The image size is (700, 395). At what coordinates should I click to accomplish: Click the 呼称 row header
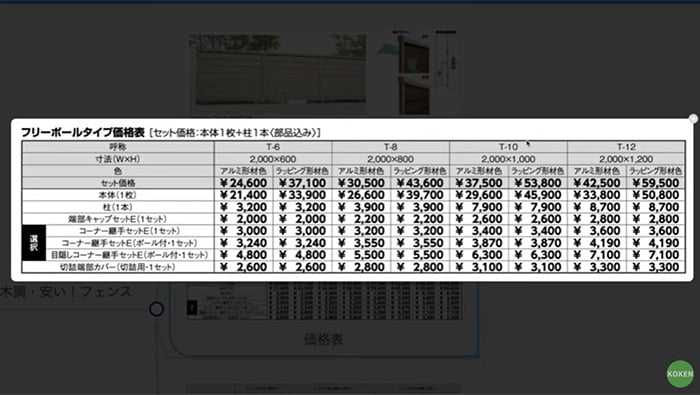pyautogui.click(x=118, y=147)
